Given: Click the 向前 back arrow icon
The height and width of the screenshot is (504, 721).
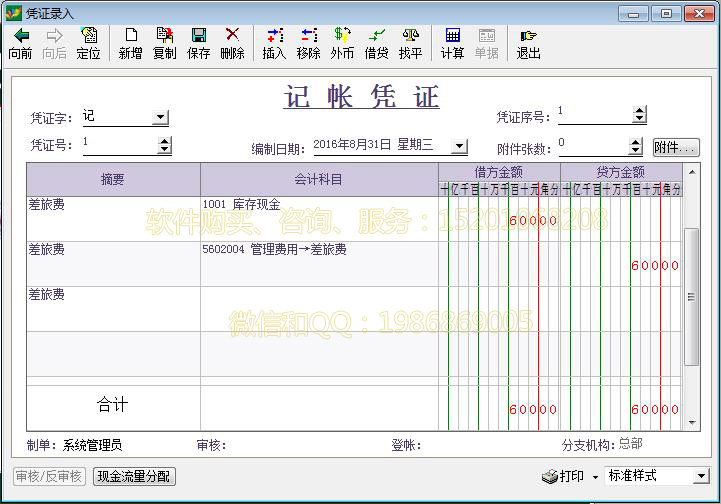Looking at the screenshot, I should point(20,36).
